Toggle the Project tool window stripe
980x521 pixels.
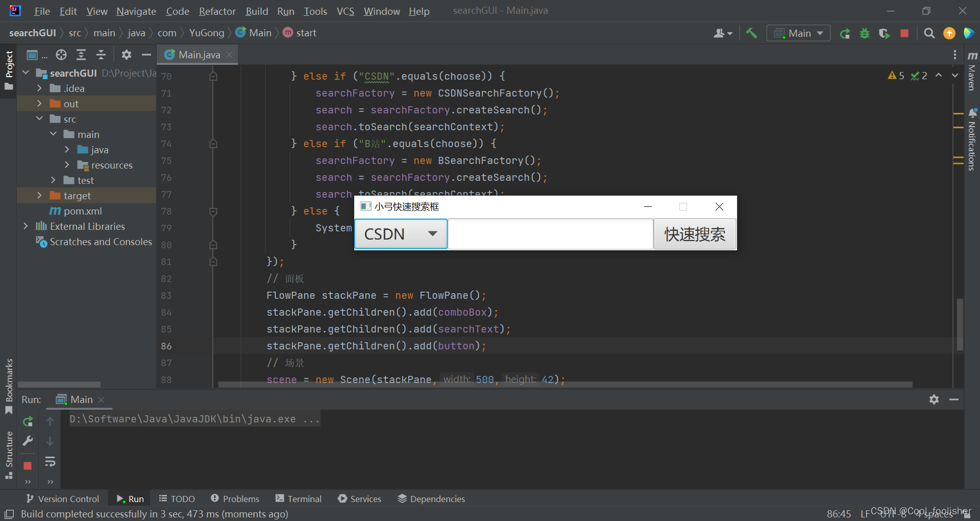[9, 70]
